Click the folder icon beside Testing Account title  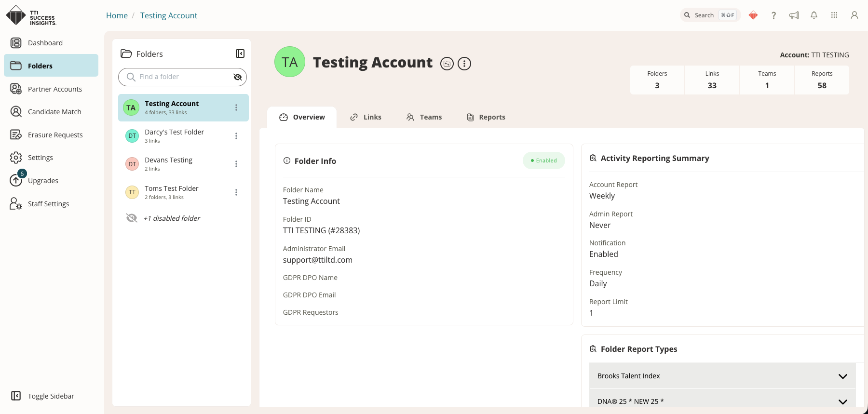point(447,64)
